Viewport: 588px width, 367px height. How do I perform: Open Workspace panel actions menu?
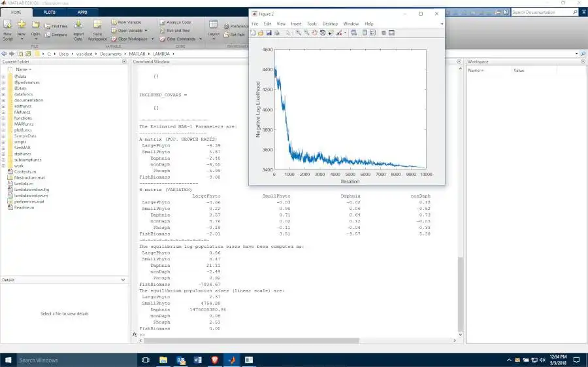(x=583, y=61)
